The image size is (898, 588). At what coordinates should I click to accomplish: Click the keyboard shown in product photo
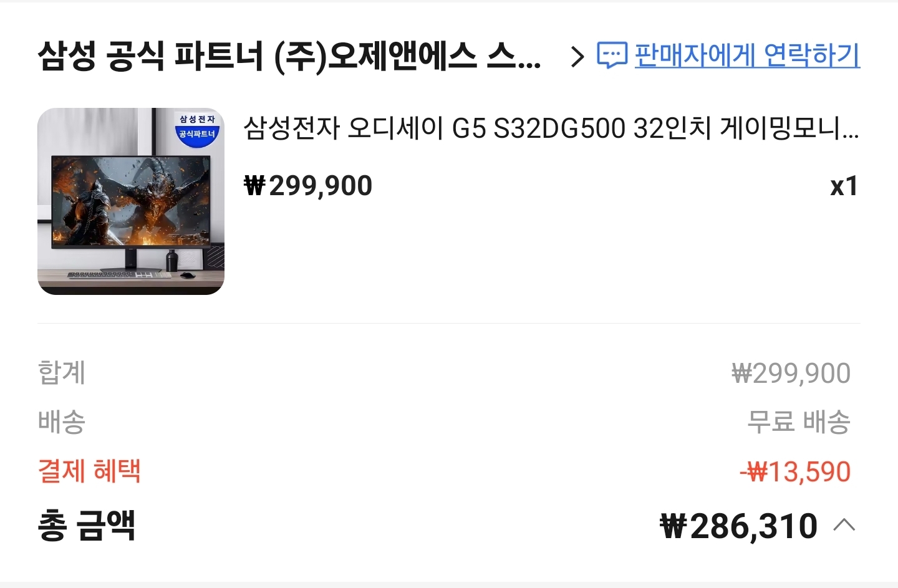pos(118,275)
